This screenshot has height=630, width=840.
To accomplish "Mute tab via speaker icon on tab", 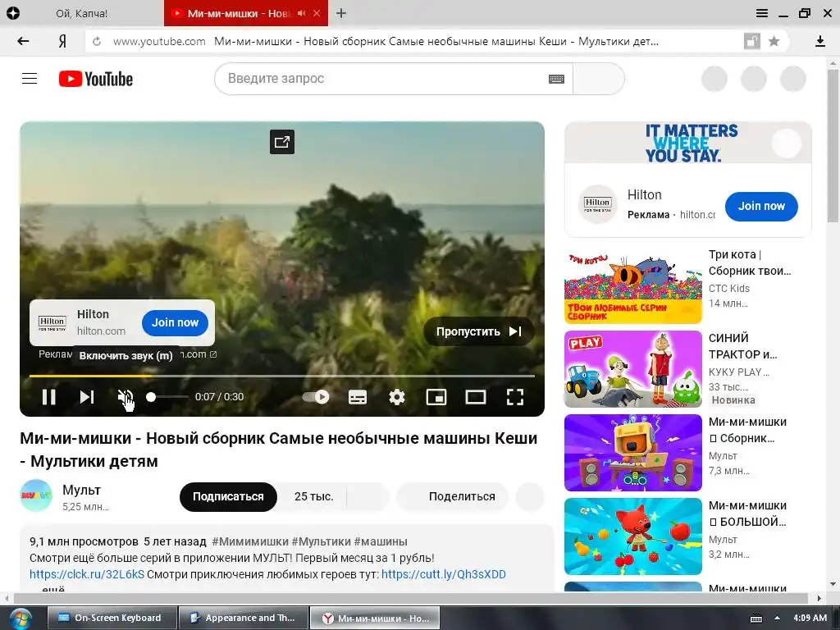I will tap(302, 13).
